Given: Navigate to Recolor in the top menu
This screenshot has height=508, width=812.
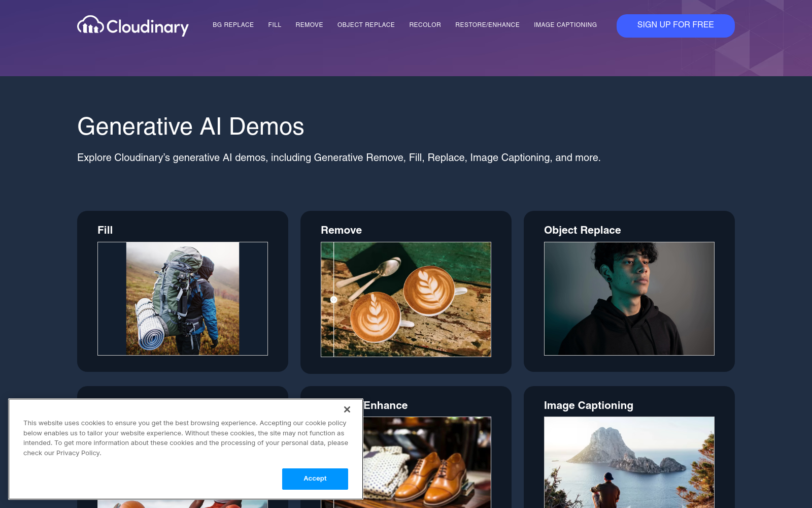Looking at the screenshot, I should pos(425,25).
